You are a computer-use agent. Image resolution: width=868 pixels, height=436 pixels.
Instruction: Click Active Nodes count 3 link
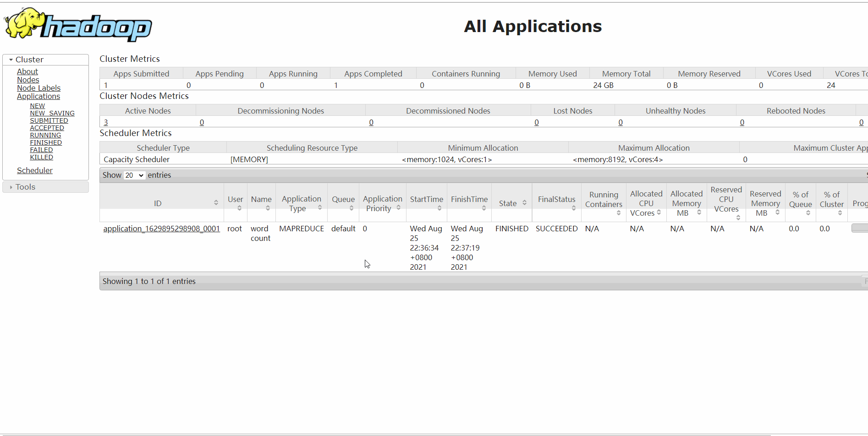(106, 122)
